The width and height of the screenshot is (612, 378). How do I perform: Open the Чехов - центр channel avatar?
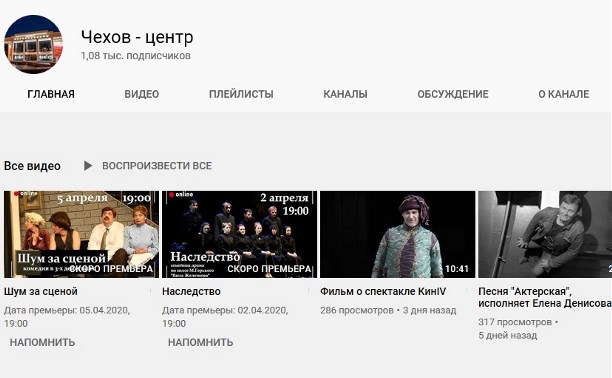click(33, 44)
